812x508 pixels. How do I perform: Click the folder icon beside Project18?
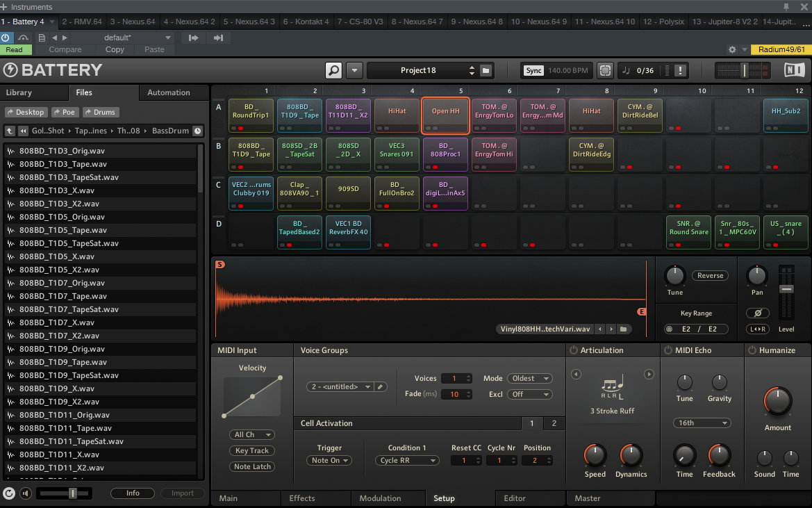[x=486, y=70]
